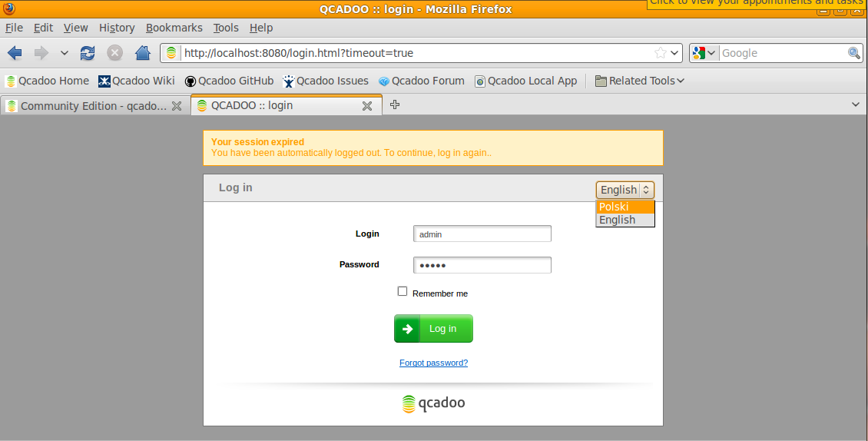Open the Qcadoo Home bookmark
The width and height of the screenshot is (868, 441).
[47, 81]
